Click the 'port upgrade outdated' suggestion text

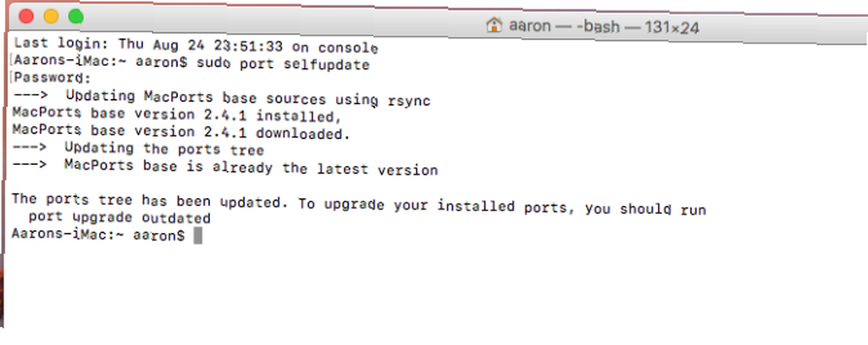[x=120, y=218]
